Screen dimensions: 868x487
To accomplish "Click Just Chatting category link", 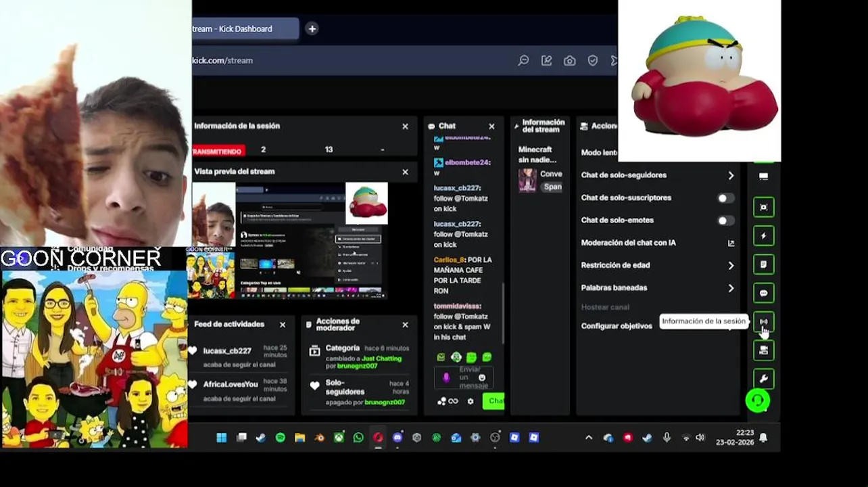I will 381,358.
